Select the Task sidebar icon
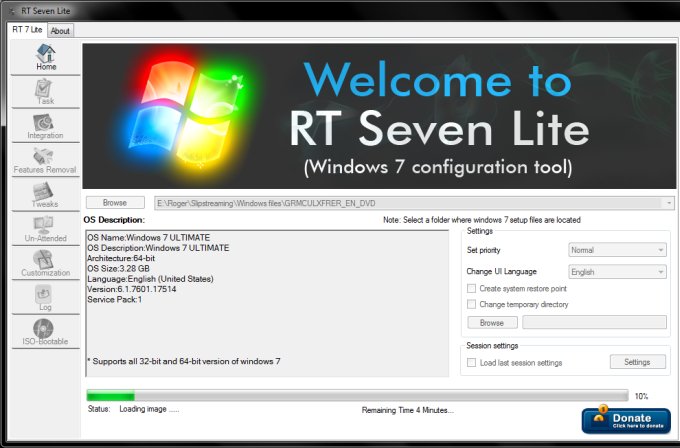 point(46,92)
